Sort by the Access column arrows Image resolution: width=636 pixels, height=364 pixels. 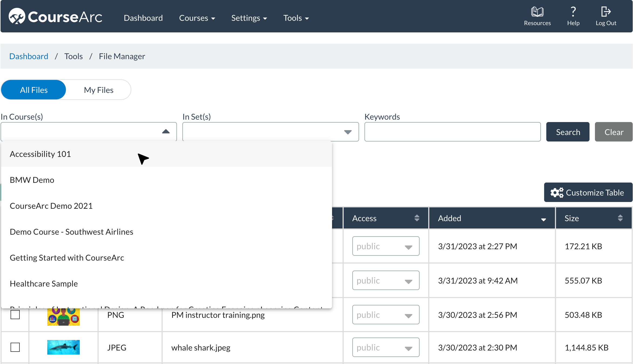pyautogui.click(x=417, y=218)
